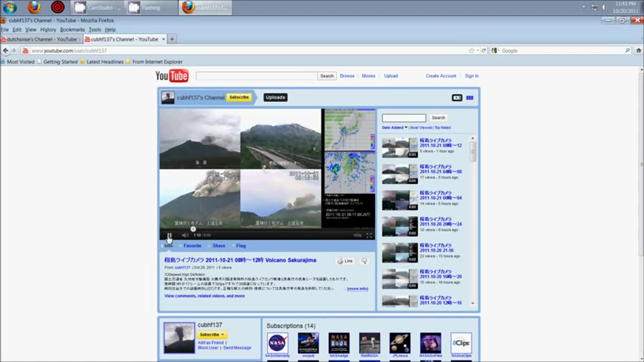The image size is (644, 362).
Task: Click the channel video search input field
Action: 404,118
